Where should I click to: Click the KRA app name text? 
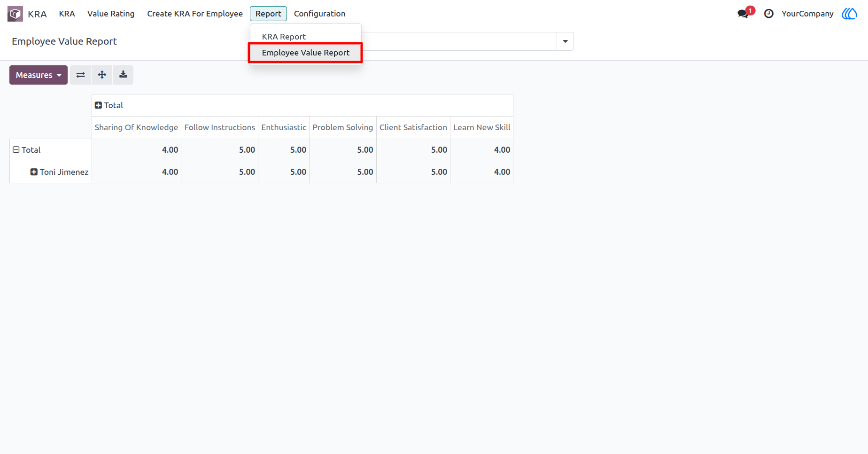pos(37,14)
